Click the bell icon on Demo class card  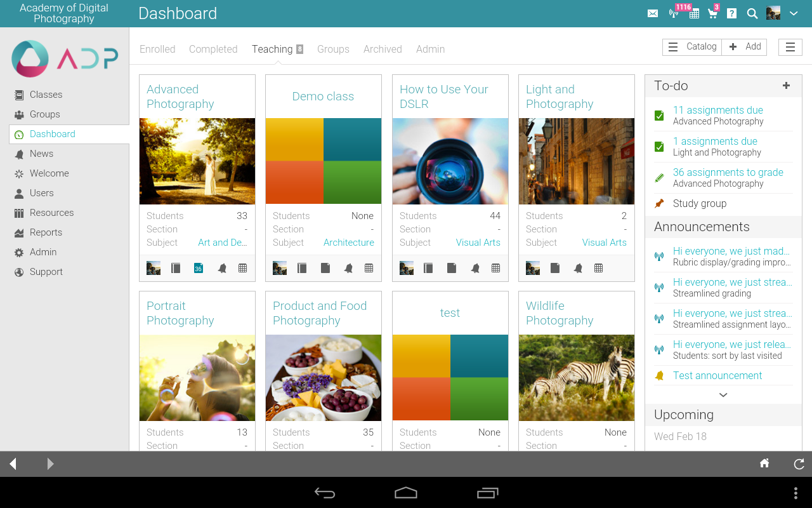coord(348,268)
